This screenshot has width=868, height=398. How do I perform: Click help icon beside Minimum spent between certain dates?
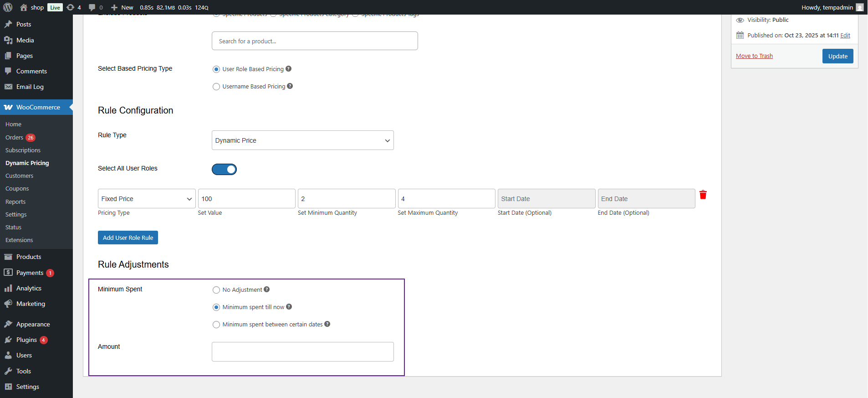[x=327, y=324]
